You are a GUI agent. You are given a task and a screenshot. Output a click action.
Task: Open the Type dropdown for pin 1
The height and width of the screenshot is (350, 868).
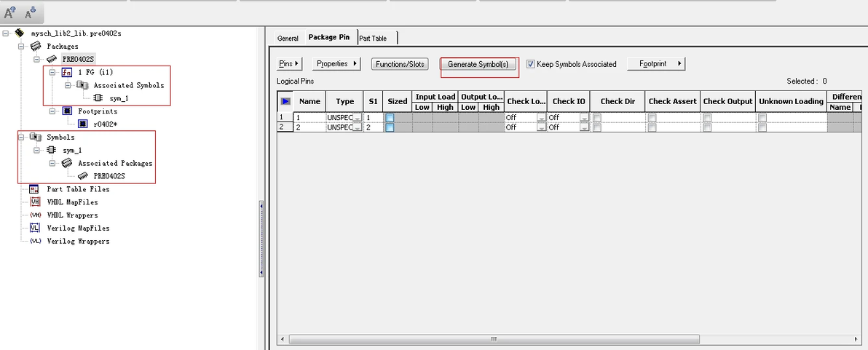click(x=358, y=118)
